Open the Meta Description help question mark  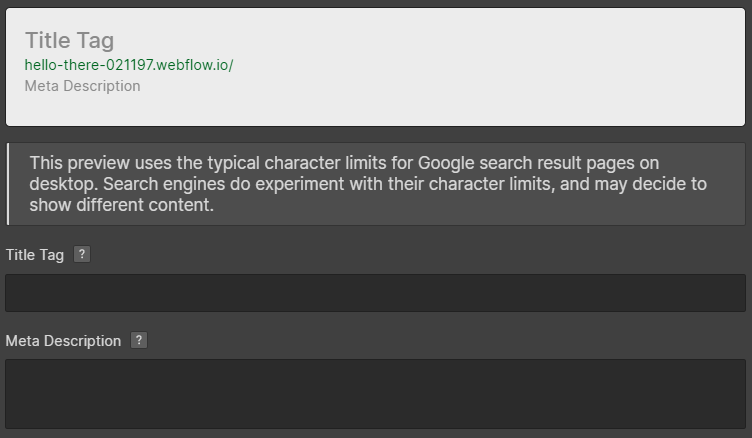[x=139, y=340]
